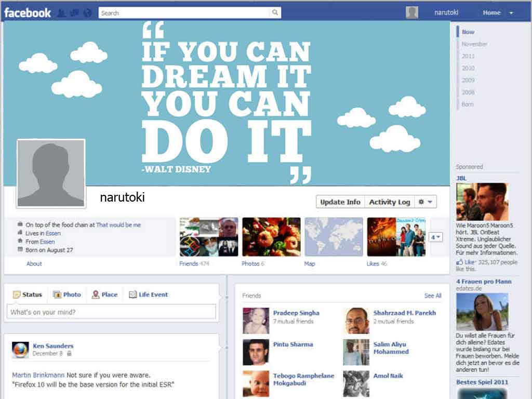The image size is (532, 399).
Task: Jump to 2008 on timeline
Action: point(468,92)
